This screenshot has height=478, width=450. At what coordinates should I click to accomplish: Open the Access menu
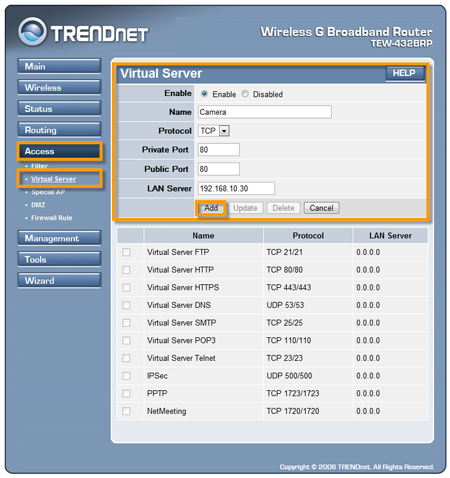[59, 151]
